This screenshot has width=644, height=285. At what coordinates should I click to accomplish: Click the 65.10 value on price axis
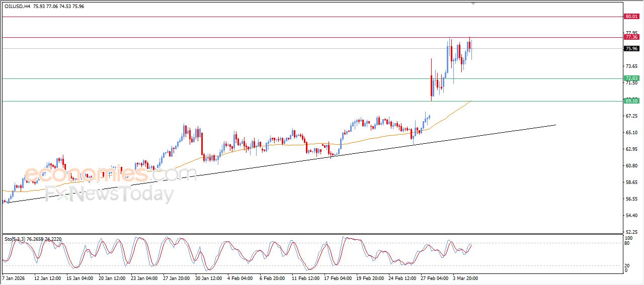(x=631, y=133)
